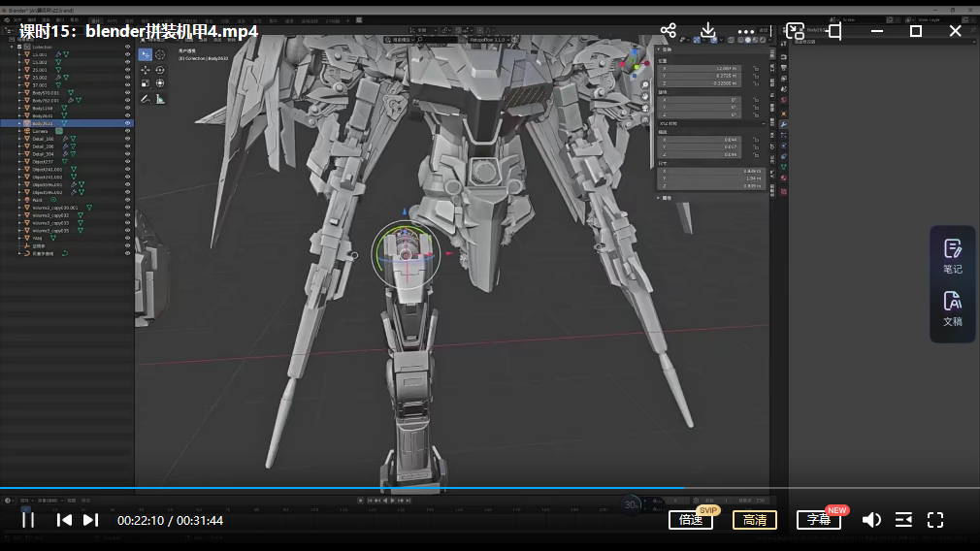The image size is (980, 551).
Task: Open the viewport shading options dropdown
Action: point(768,40)
